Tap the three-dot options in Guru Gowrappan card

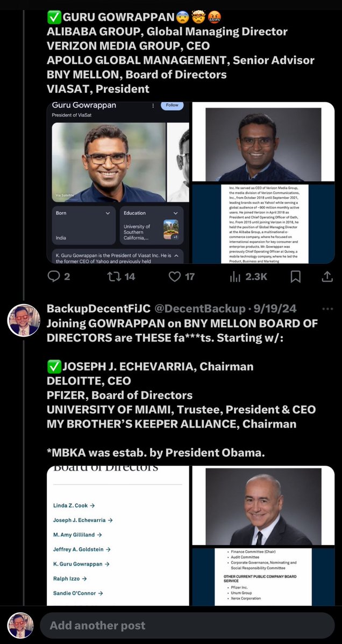153,106
